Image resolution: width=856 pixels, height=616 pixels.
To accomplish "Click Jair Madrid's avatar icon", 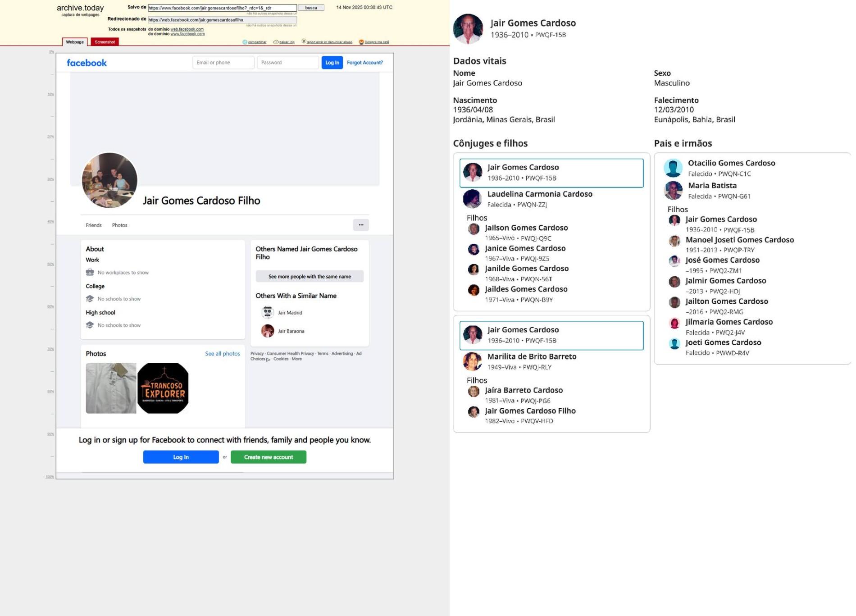I will click(x=268, y=312).
